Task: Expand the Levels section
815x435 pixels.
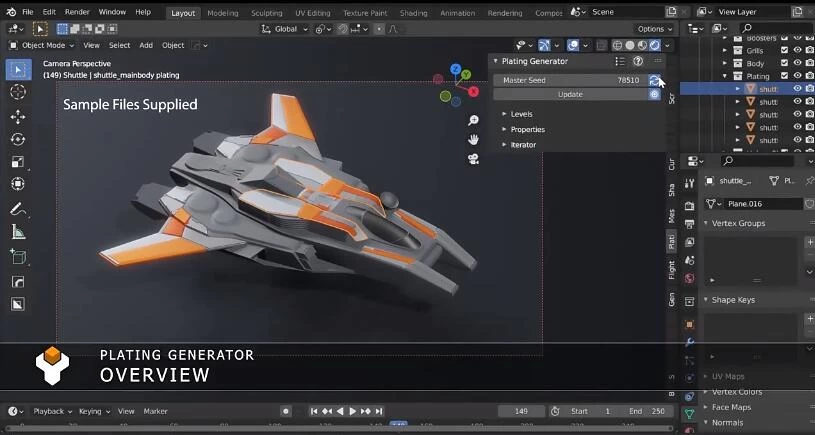Action: [522, 114]
